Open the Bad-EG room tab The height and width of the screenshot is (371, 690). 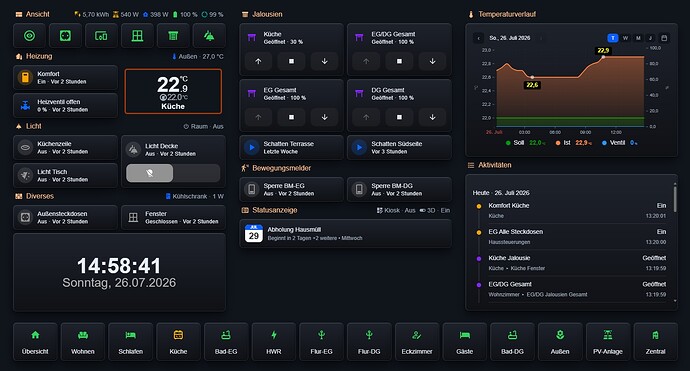point(226,342)
